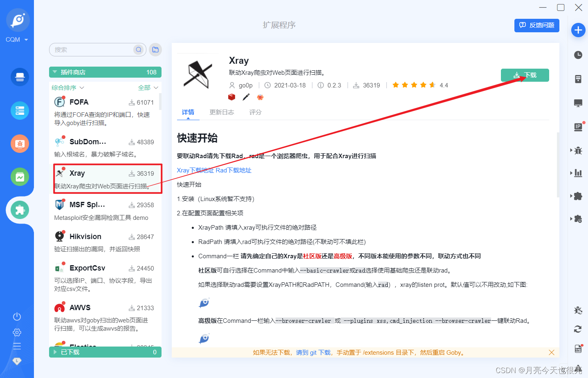This screenshot has width=588, height=378.
Task: Click the folder import icon beside search
Action: tap(155, 49)
